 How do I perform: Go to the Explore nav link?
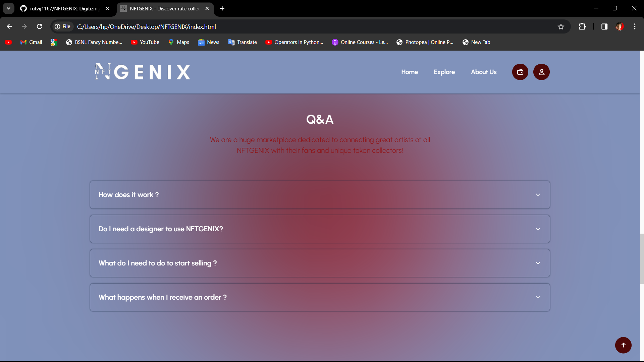point(444,72)
